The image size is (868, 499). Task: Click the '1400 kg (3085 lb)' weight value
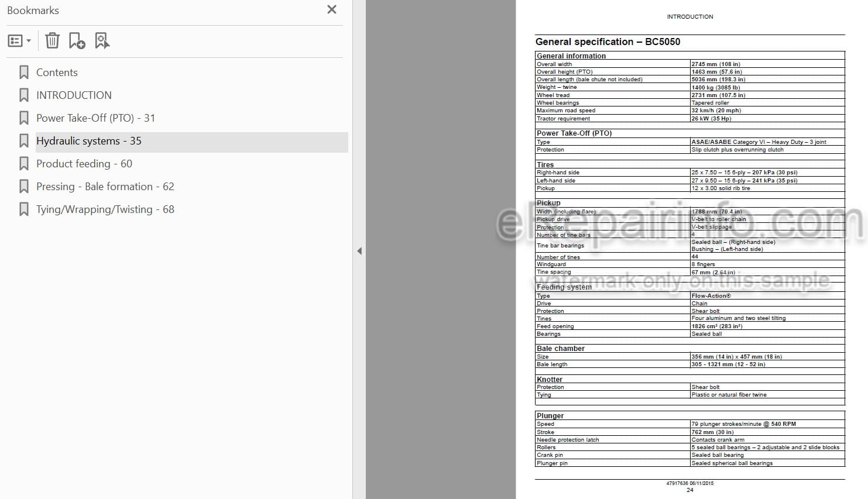716,87
